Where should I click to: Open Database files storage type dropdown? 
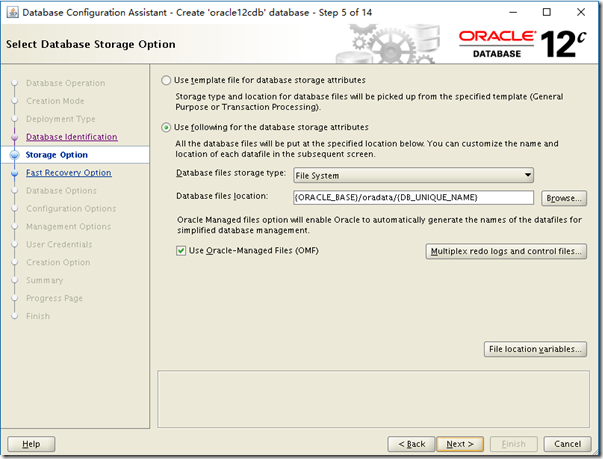[x=413, y=175]
